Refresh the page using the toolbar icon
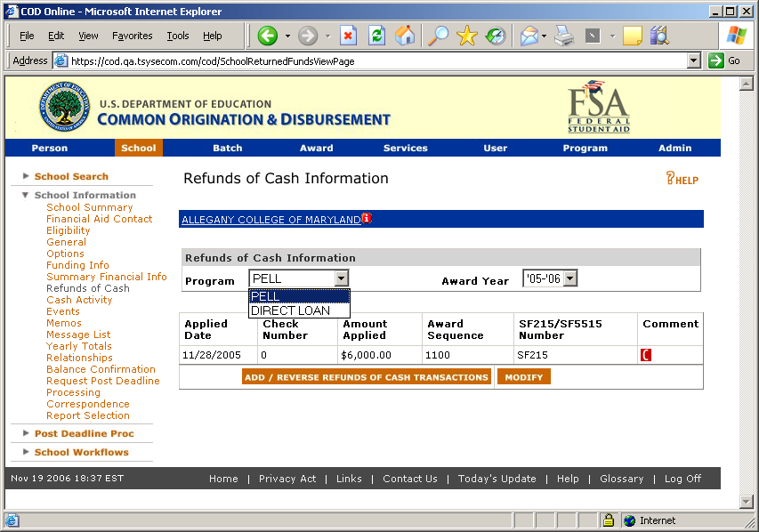759x532 pixels. click(x=376, y=36)
